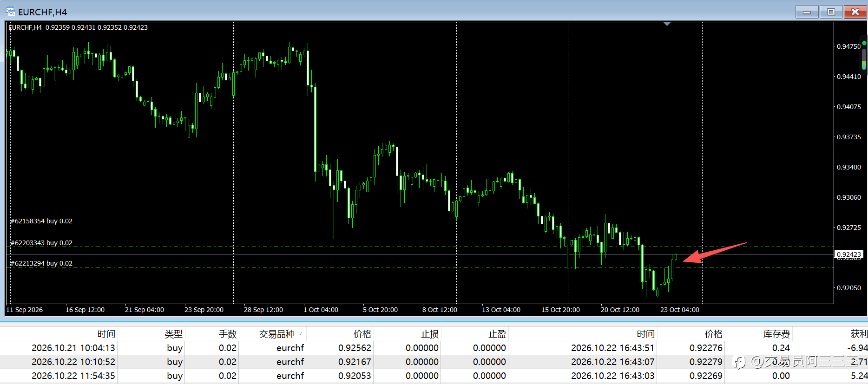Screen dimensions: 868x384
Task: Sort by the 止盈 column header
Action: 497,334
